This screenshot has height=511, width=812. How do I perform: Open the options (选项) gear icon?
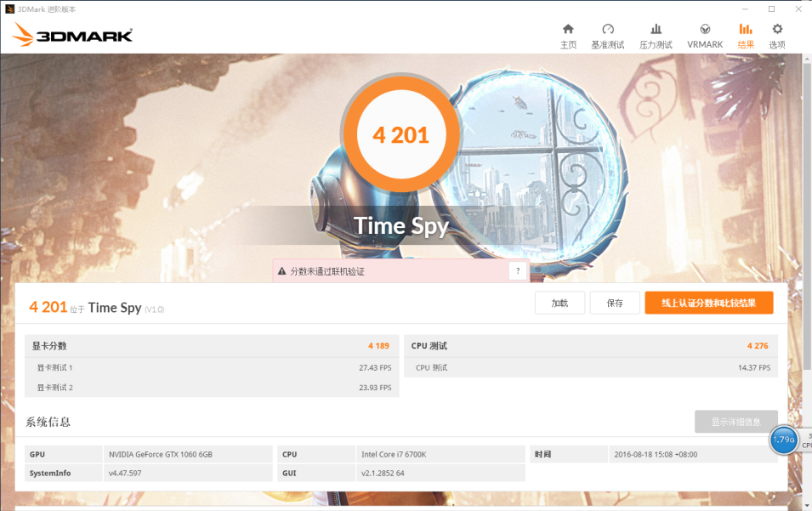click(777, 29)
